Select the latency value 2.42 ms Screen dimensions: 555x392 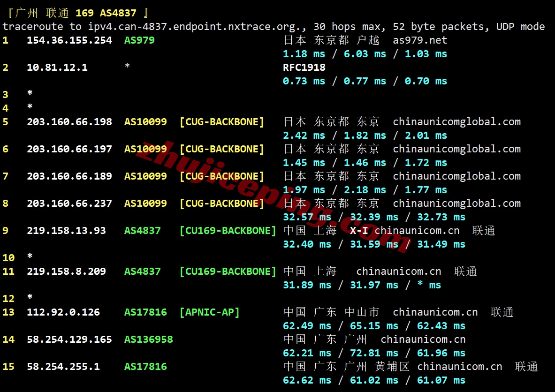(304, 136)
